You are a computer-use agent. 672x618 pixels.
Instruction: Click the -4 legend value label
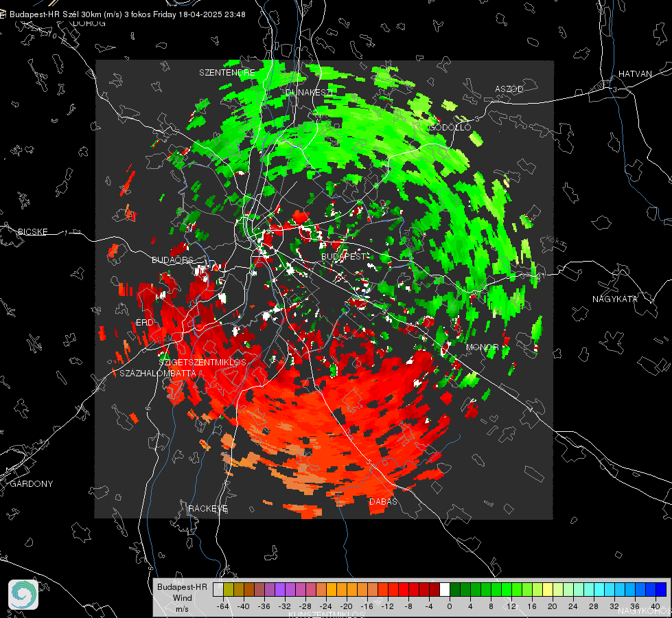point(430,606)
